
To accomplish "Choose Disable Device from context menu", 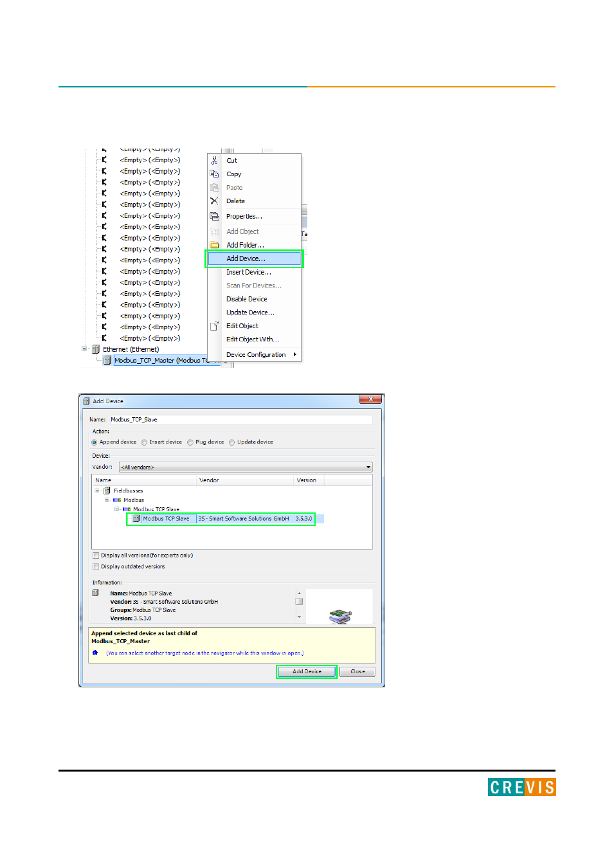I will [x=254, y=299].
